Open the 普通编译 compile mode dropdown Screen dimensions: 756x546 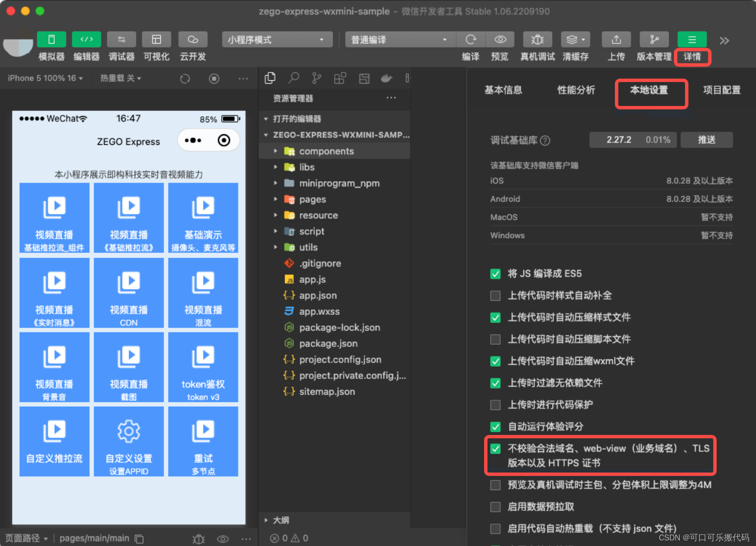400,40
